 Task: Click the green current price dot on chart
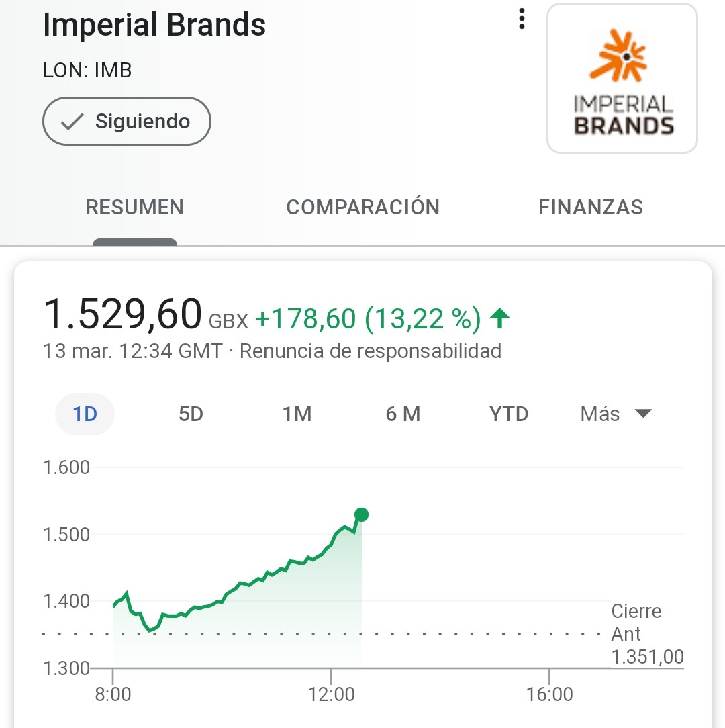pyautogui.click(x=362, y=514)
